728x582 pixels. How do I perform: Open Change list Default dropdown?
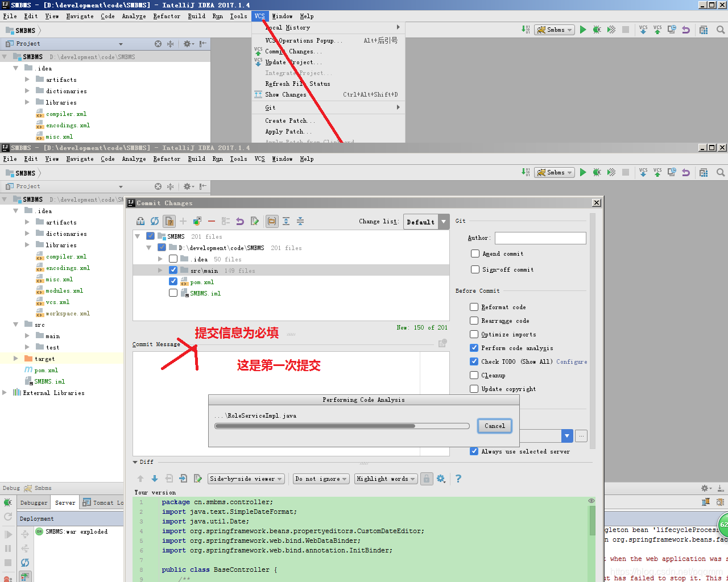426,222
